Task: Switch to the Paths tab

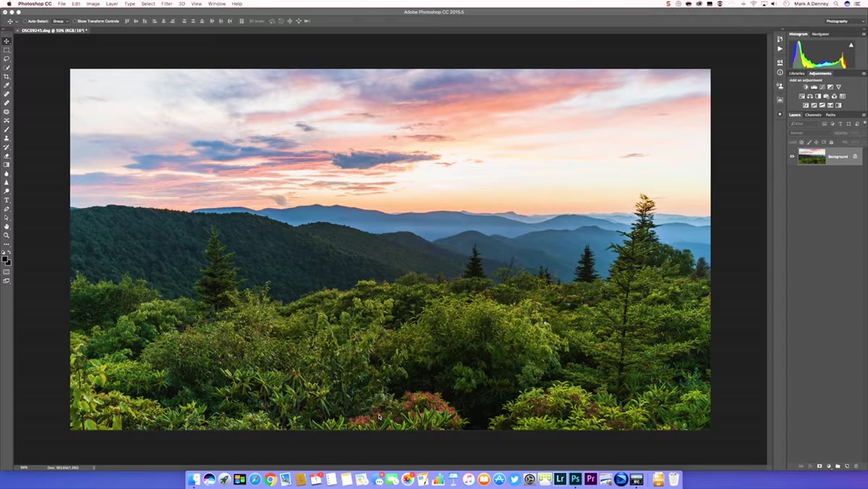Action: [x=830, y=115]
